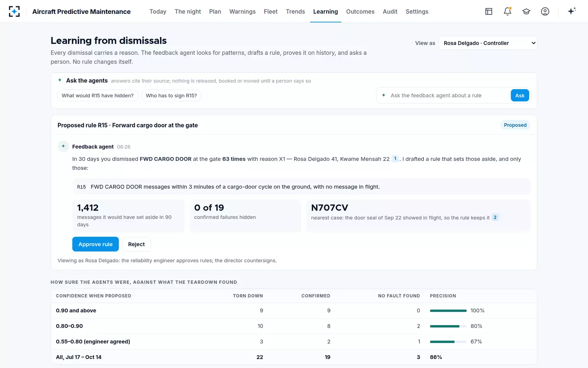Open the Audit tab

(x=390, y=11)
